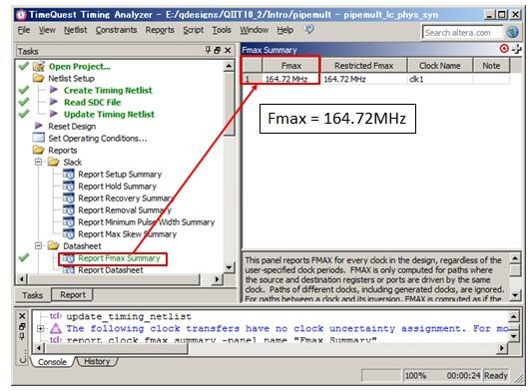Float the Tasks panel with restore icon
This screenshot has width=532, height=392.
218,51
